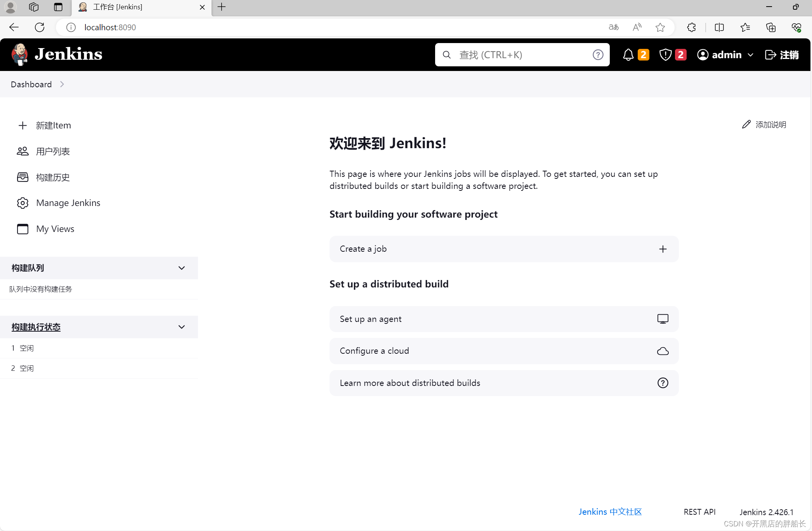812x531 pixels.
Task: Expand the admin user dropdown chevron
Action: 750,55
